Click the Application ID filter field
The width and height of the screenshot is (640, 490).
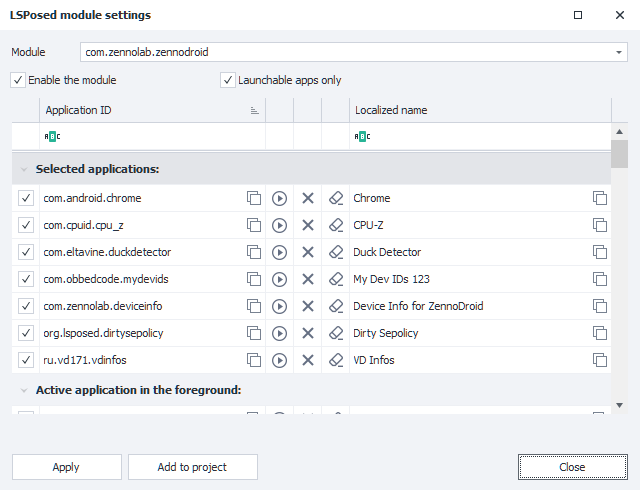[153, 136]
